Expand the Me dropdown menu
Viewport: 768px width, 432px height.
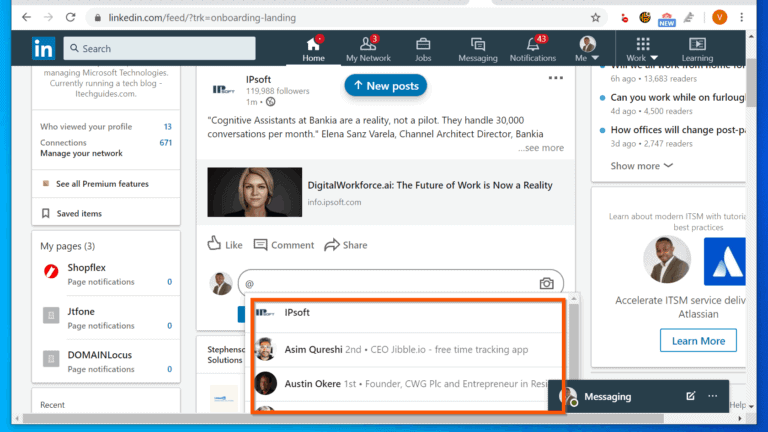click(x=587, y=49)
